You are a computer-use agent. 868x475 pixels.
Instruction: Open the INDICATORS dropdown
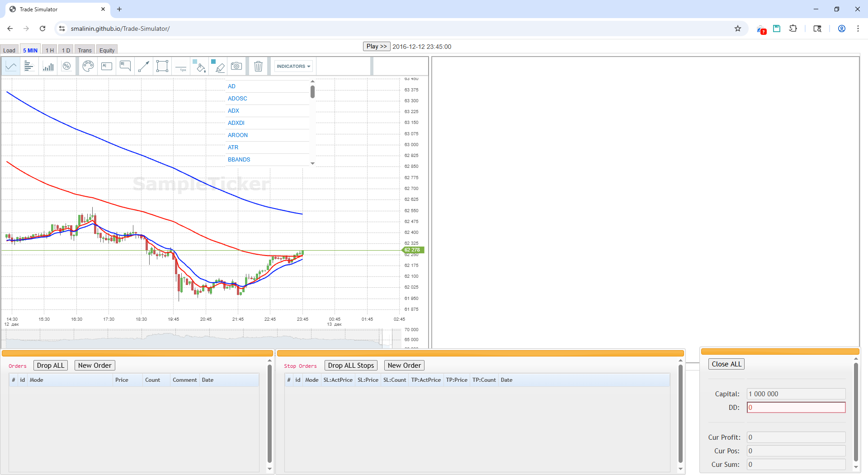pyautogui.click(x=293, y=66)
